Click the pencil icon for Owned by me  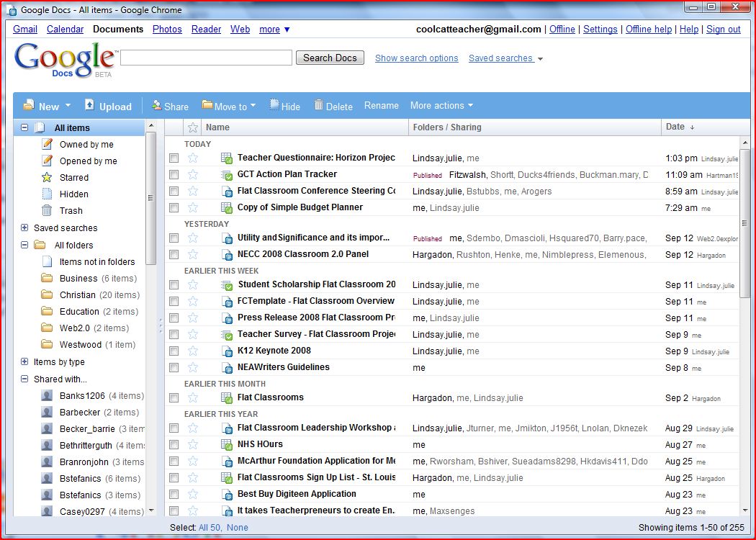point(47,144)
